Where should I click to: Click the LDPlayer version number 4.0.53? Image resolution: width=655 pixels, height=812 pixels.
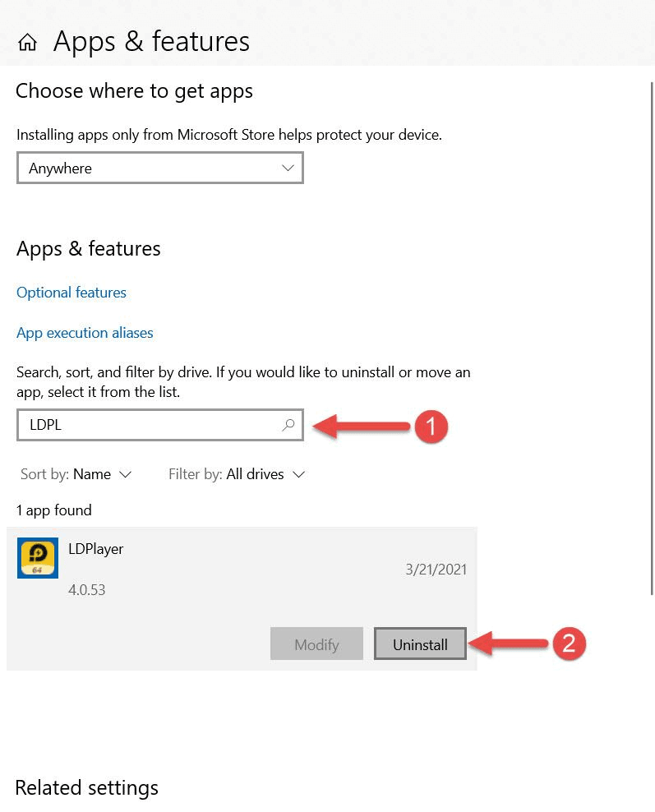click(x=87, y=590)
